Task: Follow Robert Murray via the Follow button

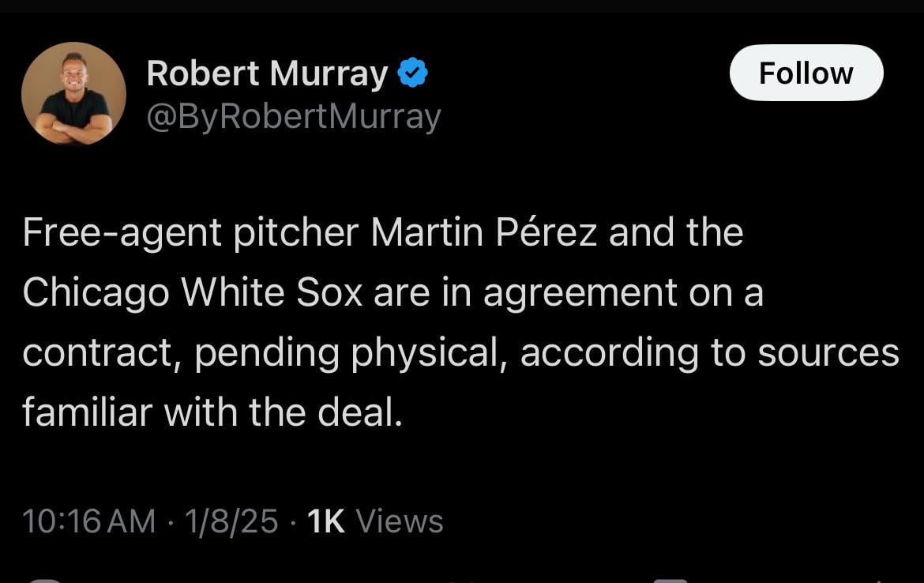Action: [806, 72]
